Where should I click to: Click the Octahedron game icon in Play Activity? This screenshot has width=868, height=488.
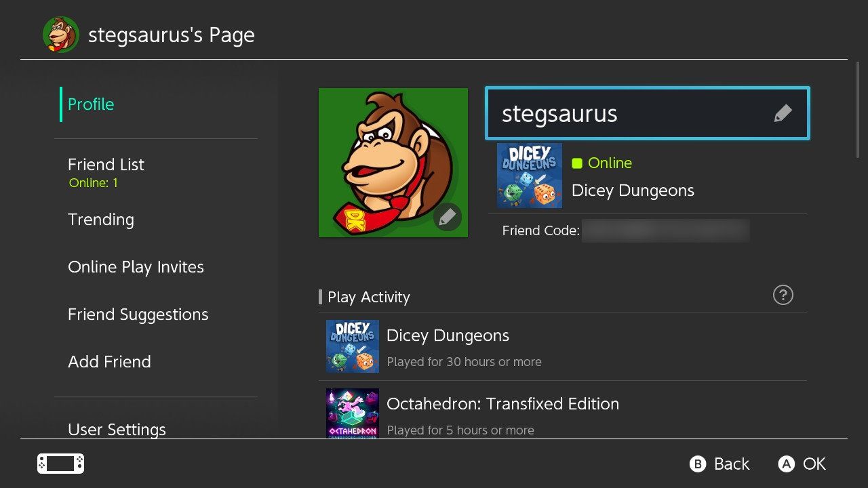[353, 413]
